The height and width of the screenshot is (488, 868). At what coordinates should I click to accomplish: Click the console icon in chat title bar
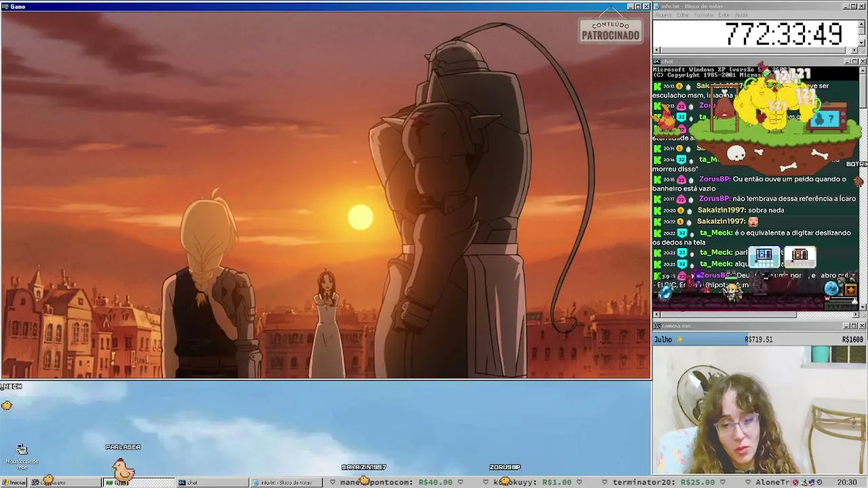click(656, 61)
